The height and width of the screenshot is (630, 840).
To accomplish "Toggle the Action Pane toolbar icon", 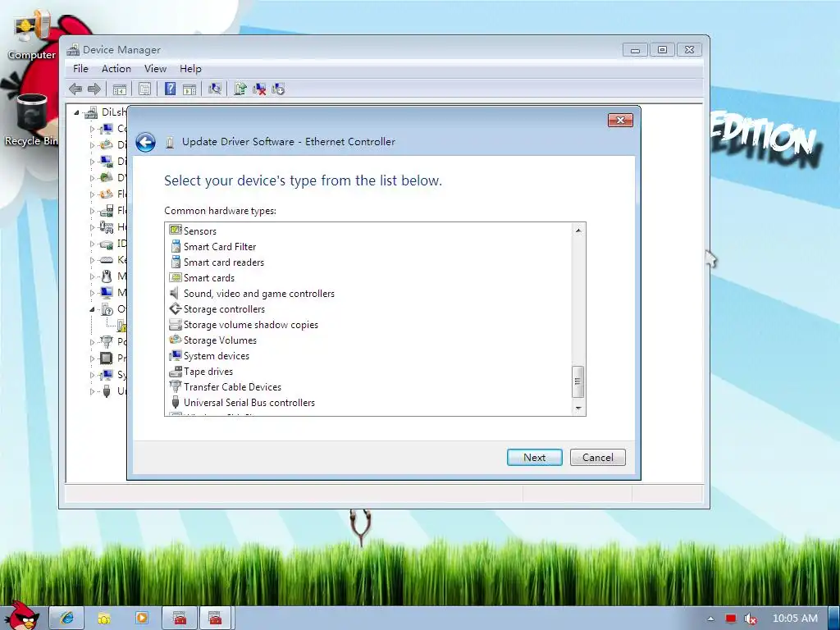I will 189,89.
